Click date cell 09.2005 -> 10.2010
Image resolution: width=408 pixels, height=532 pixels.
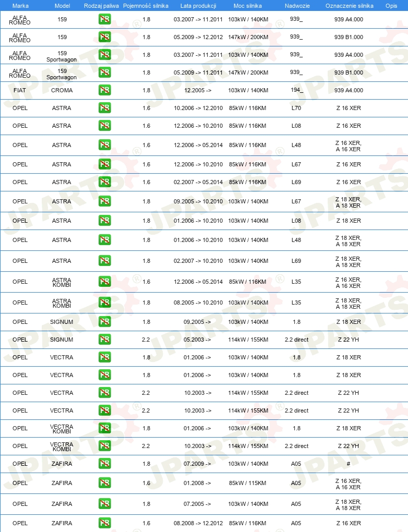(x=198, y=201)
